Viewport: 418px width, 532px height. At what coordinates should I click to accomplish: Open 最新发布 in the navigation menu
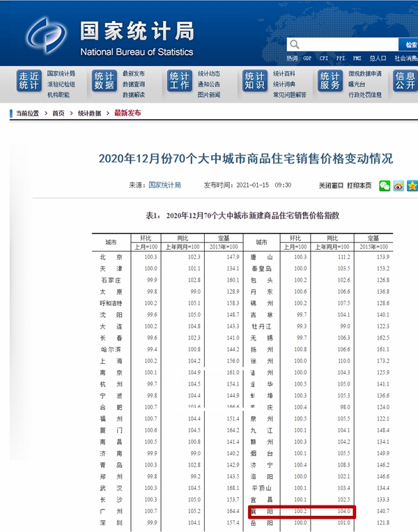point(134,73)
